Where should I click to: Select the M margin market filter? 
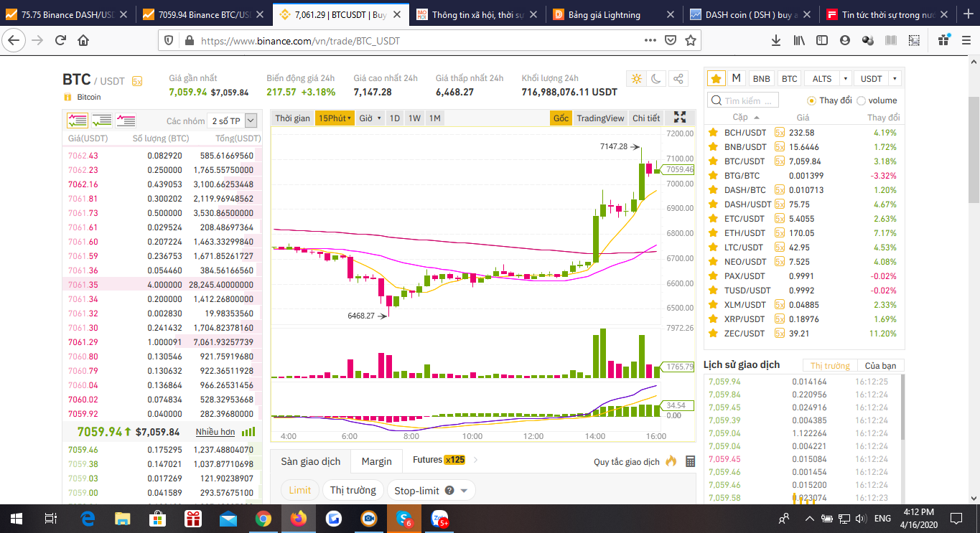(x=736, y=79)
